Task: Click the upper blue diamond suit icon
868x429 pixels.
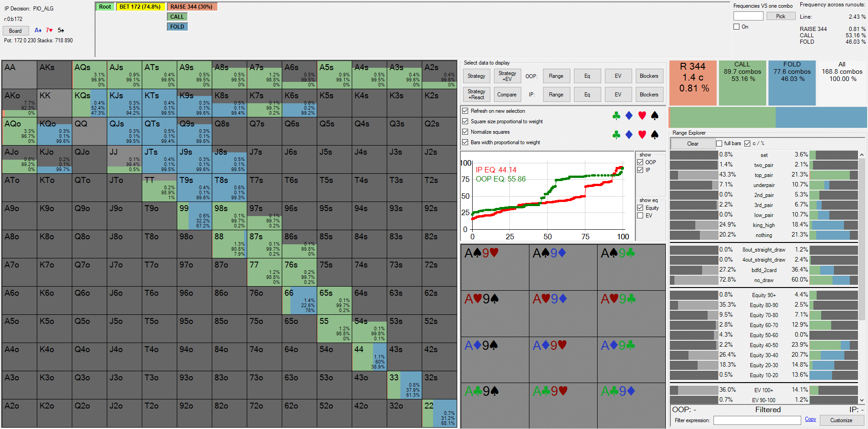Action: pyautogui.click(x=629, y=116)
